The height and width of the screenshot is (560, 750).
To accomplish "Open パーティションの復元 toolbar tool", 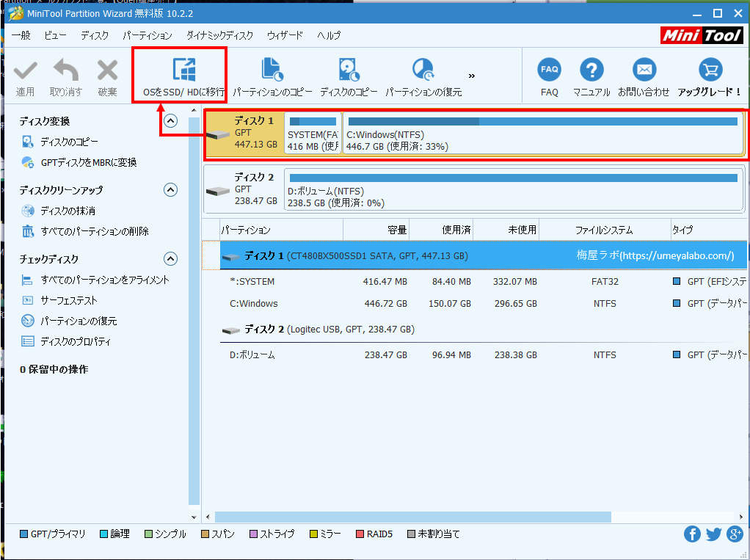I will (x=423, y=76).
